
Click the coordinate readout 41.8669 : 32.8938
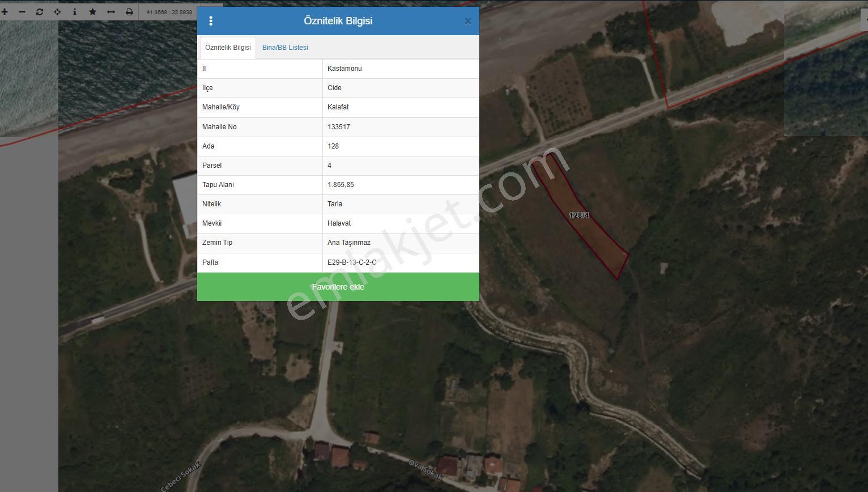click(x=169, y=12)
